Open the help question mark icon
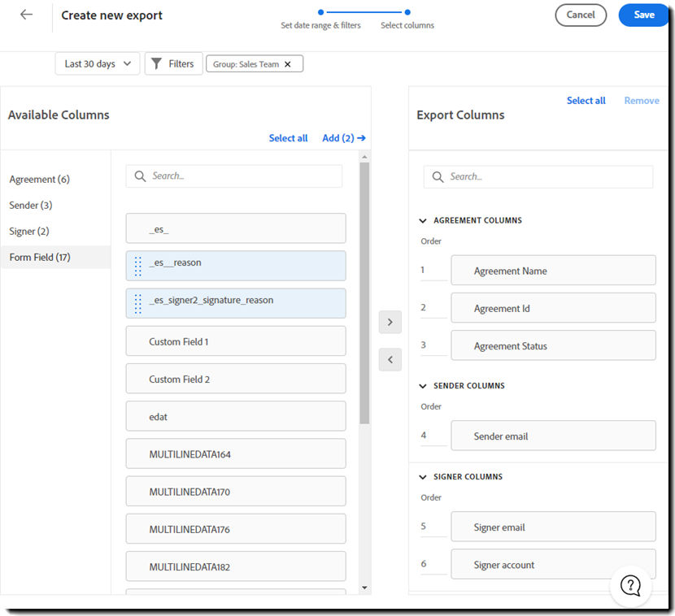 pyautogui.click(x=631, y=586)
